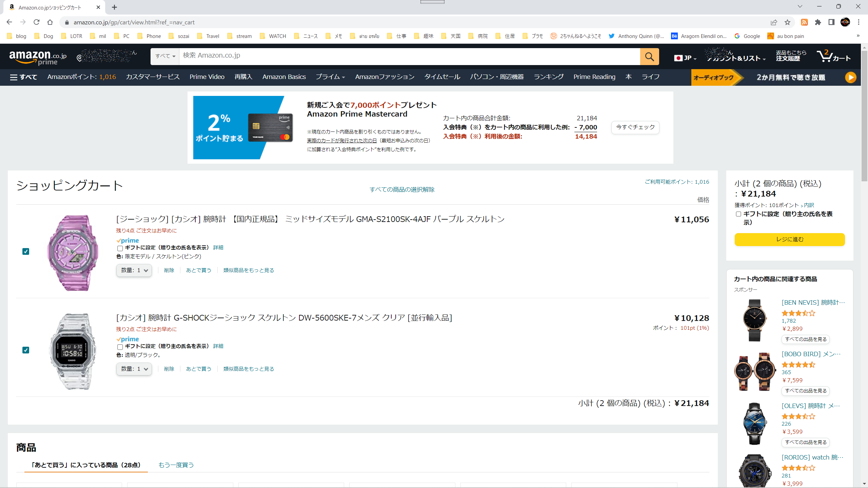Click the レジに進む checkout button
The height and width of the screenshot is (488, 868).
click(790, 239)
